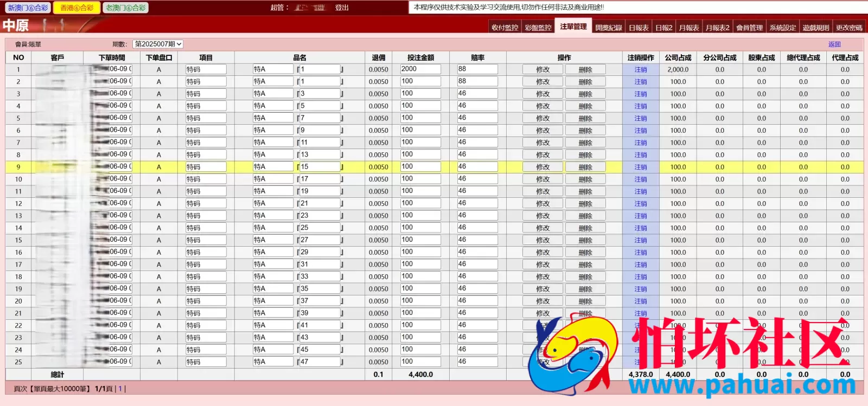868x406 pixels.
Task: Click the 下單時間 column header
Action: (x=112, y=57)
